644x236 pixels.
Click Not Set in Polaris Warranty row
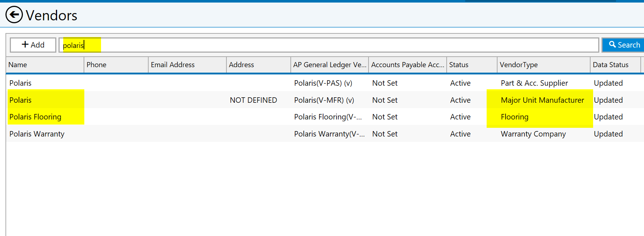pos(385,134)
